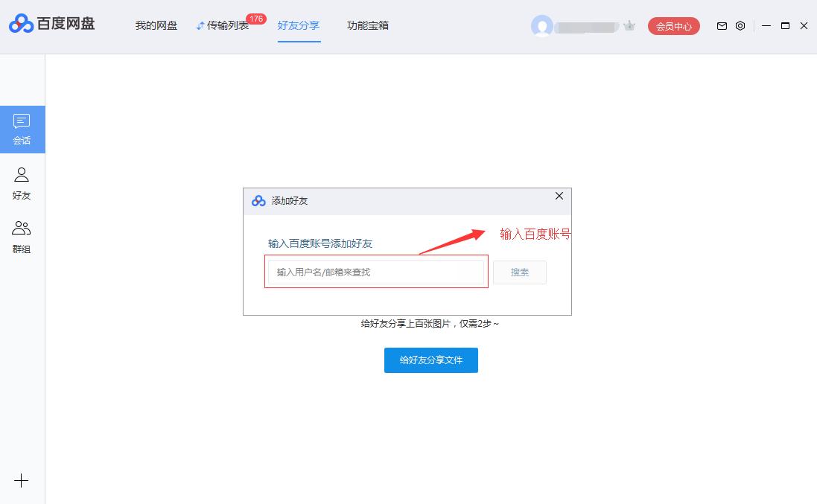Click the 给好友分享文件 blue button
The width and height of the screenshot is (817, 504).
[430, 360]
